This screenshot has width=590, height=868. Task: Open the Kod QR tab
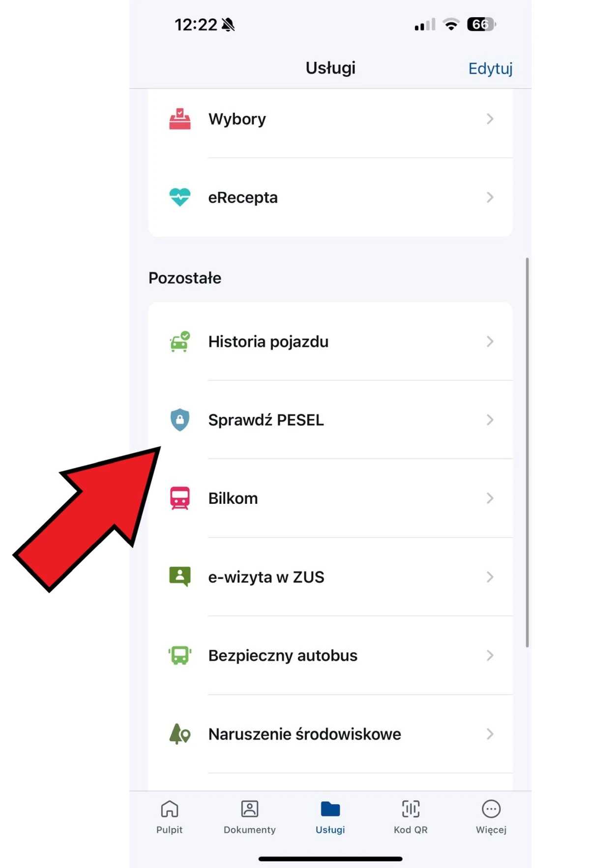point(411,817)
